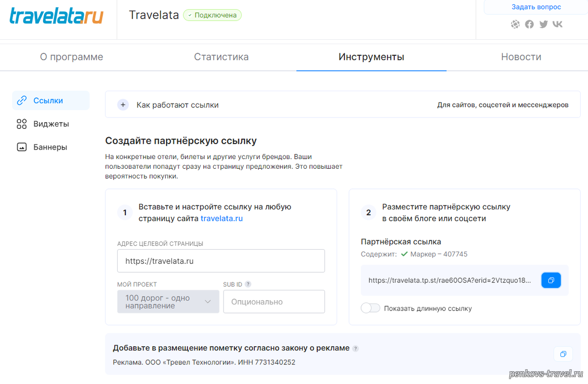Switch to the 'О программе' tab
588x384 pixels.
pos(72,57)
